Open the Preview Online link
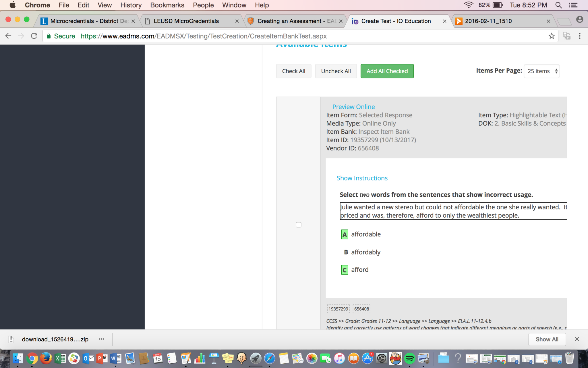 click(x=353, y=107)
